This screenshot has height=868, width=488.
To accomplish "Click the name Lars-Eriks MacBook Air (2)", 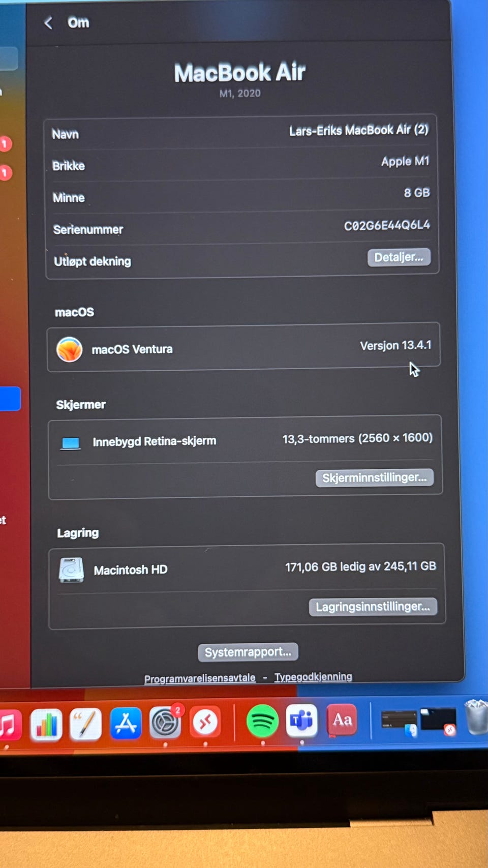I will [359, 130].
